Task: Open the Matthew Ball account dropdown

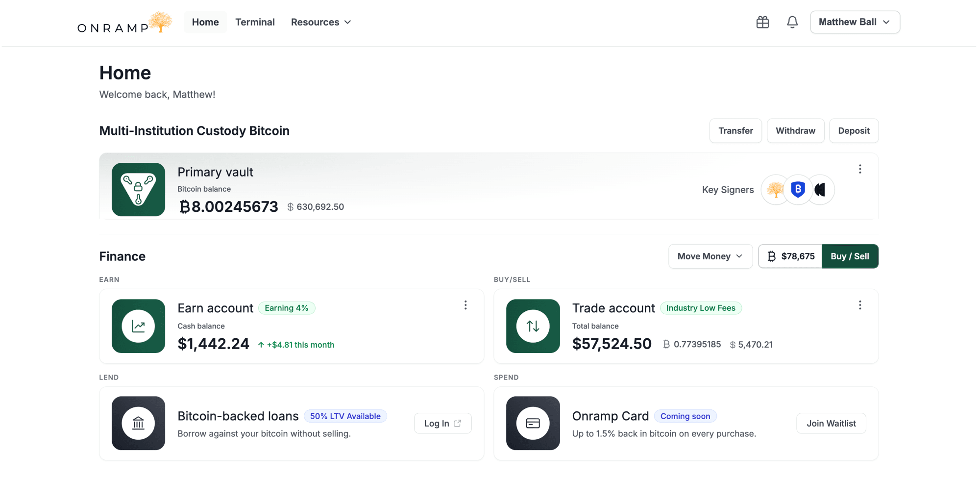Action: coord(855,22)
